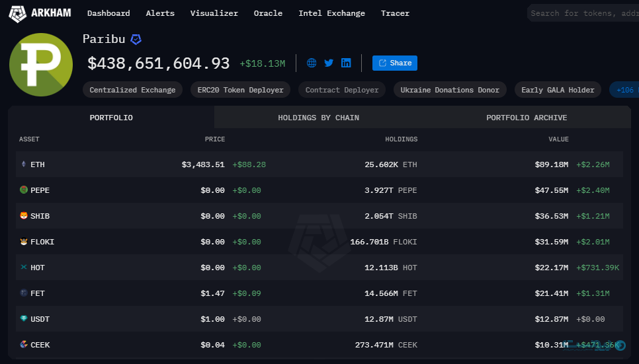
Task: Open Paribu's Twitter profile icon
Action: [x=329, y=63]
